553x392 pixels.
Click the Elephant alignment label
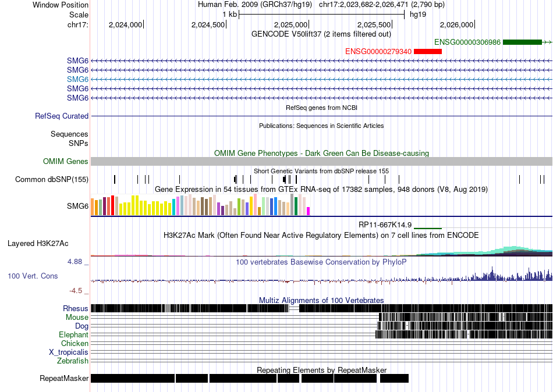(x=74, y=335)
